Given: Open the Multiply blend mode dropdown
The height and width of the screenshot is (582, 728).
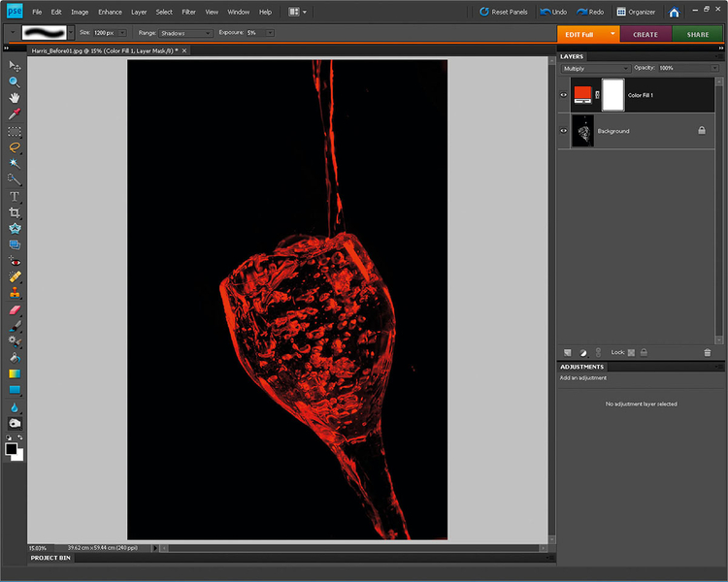Looking at the screenshot, I should pyautogui.click(x=595, y=69).
